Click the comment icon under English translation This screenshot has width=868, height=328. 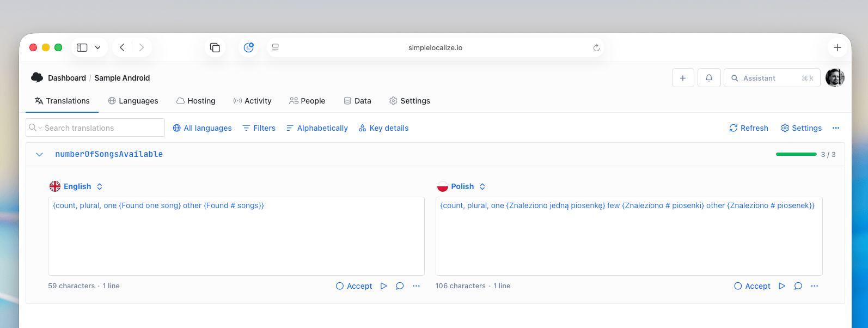pos(400,286)
